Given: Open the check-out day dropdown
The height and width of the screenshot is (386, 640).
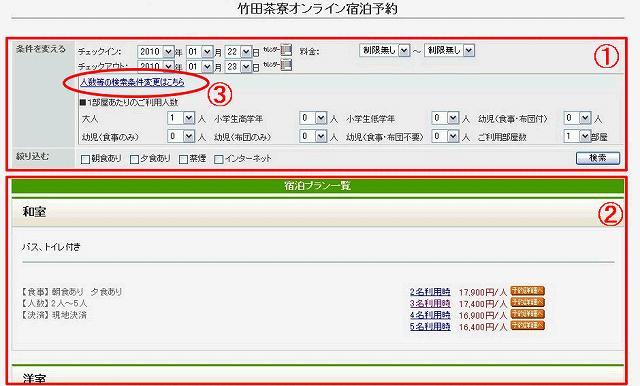Looking at the screenshot, I should [238, 66].
